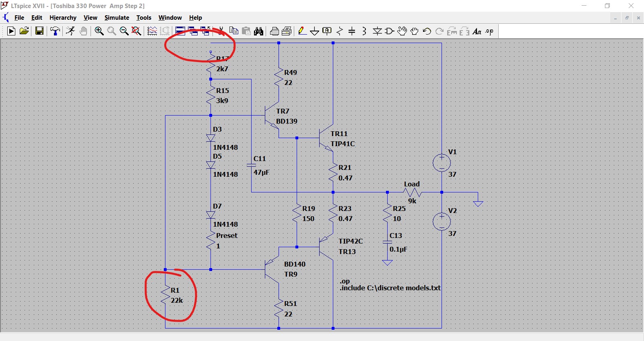Tile windows with the tile icon
The image size is (644, 341).
click(x=180, y=31)
